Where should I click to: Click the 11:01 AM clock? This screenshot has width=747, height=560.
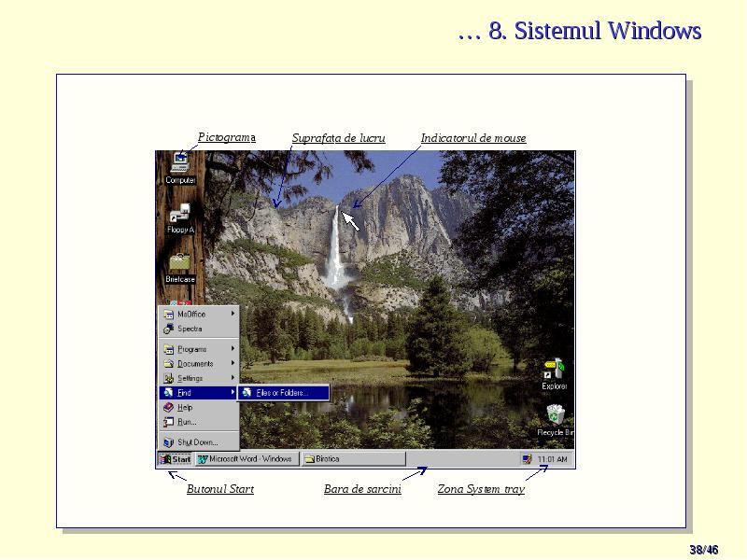click(553, 459)
